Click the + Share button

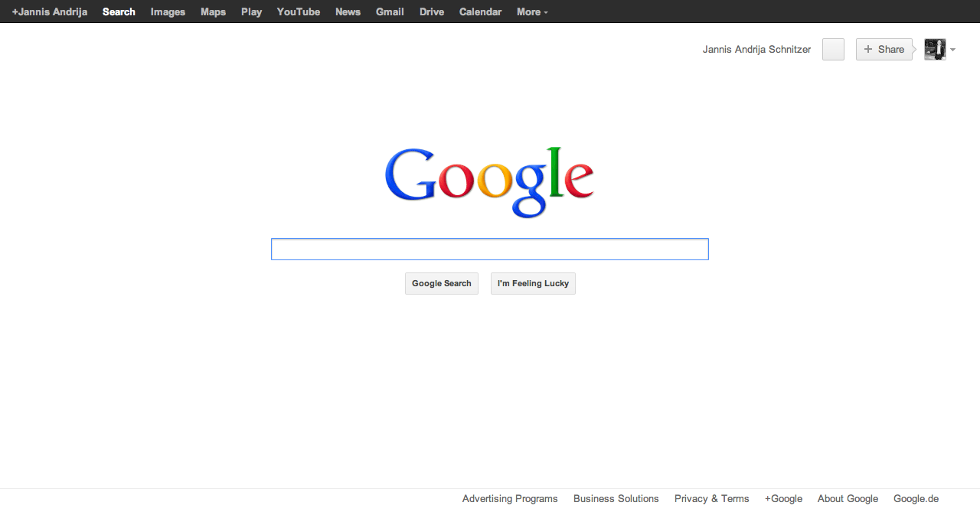[884, 49]
